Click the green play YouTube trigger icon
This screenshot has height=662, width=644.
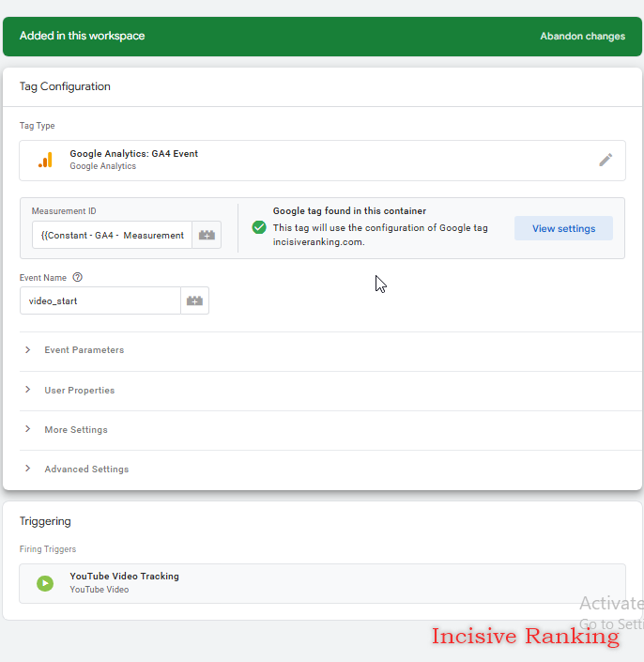[x=45, y=583]
